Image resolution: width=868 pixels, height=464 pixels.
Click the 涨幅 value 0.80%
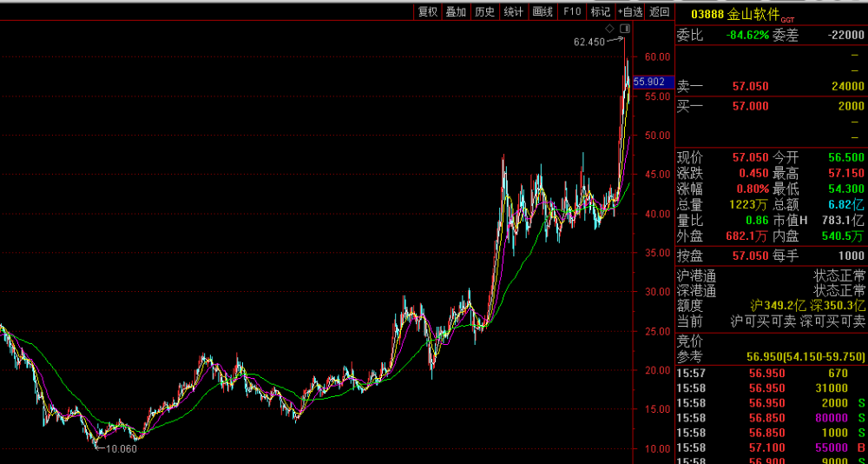pos(753,189)
